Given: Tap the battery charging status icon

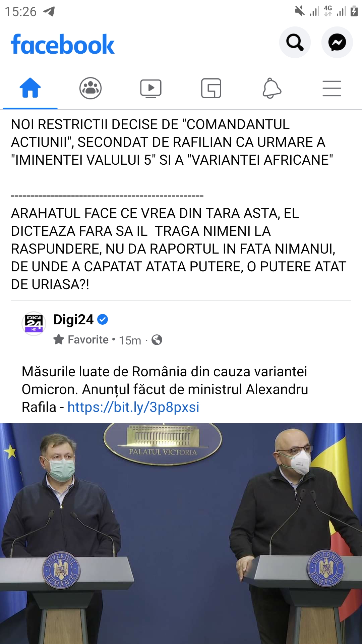Looking at the screenshot, I should click(x=354, y=11).
